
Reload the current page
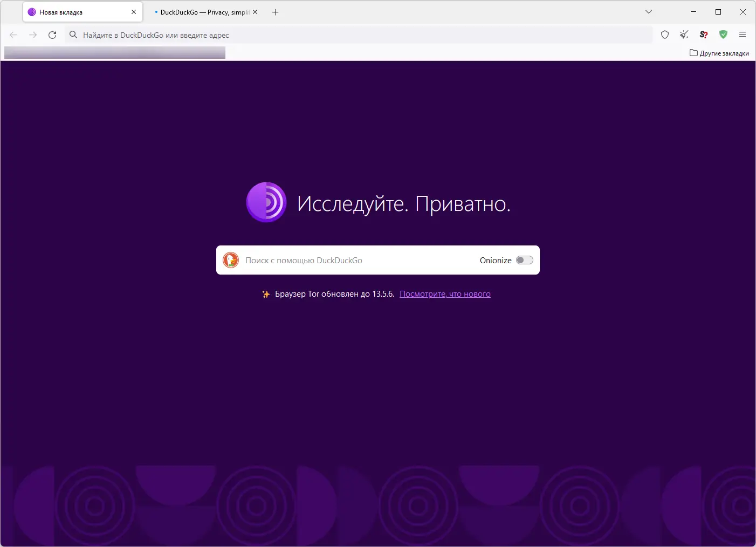[52, 35]
